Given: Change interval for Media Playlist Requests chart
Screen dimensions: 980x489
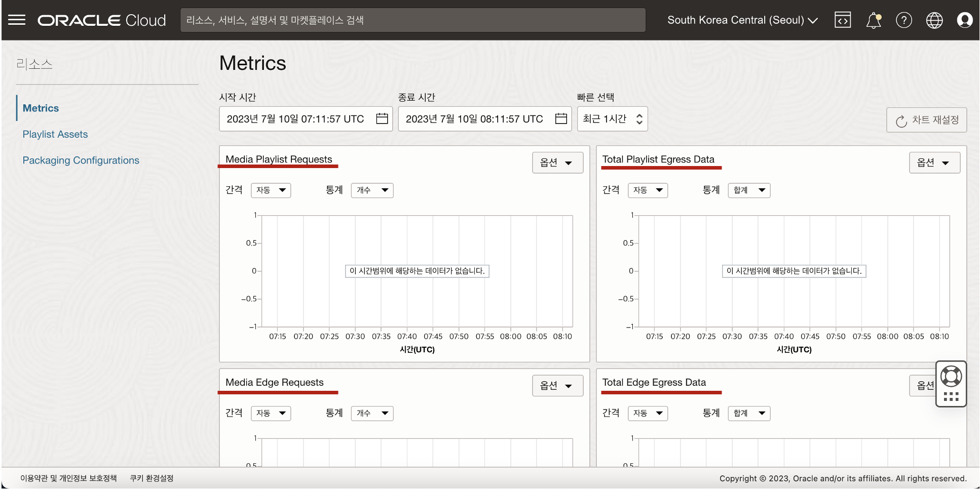Looking at the screenshot, I should [271, 190].
